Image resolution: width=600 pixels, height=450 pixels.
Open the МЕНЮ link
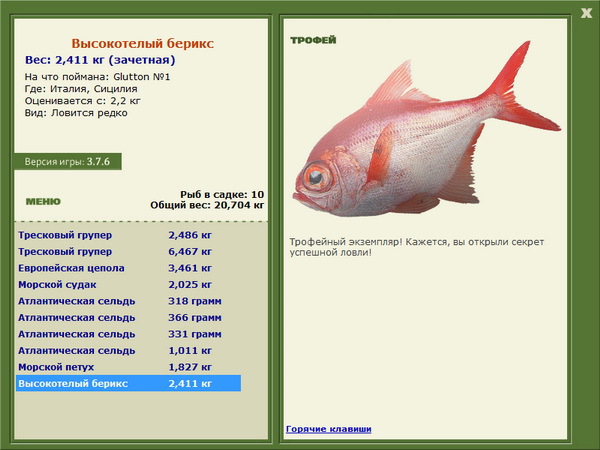[43, 202]
